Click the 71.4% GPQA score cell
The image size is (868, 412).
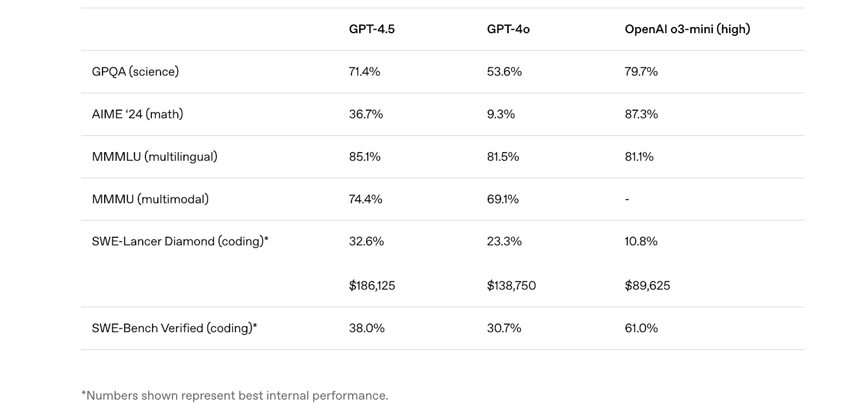coord(365,72)
